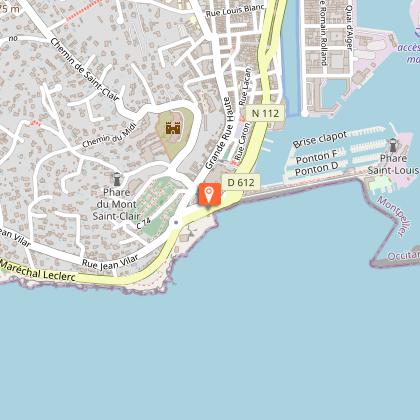Screen dimensions: 420x420
Task: Click the N 112 road shield
Action: 265,113
